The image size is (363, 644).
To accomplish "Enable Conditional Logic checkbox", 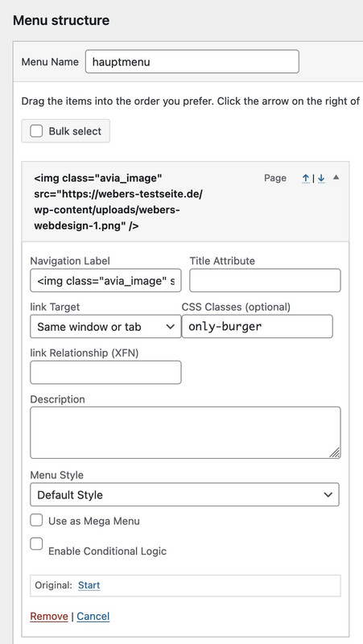I will pyautogui.click(x=36, y=544).
